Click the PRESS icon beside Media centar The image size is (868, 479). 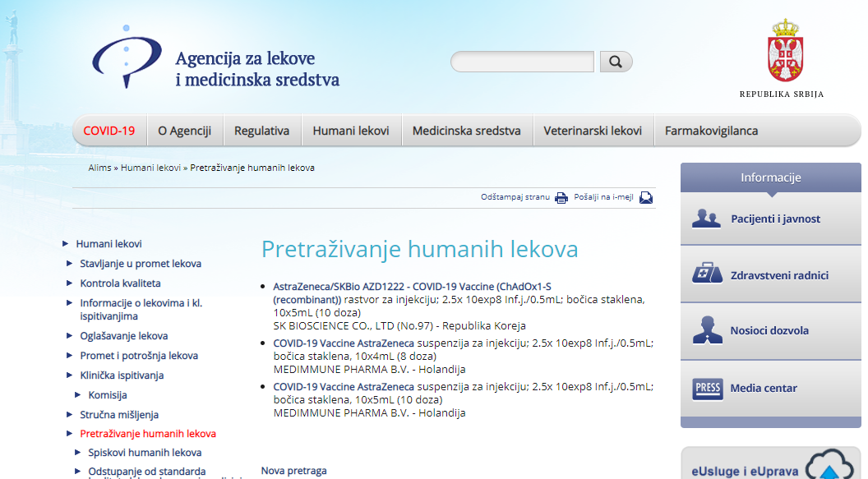click(708, 389)
